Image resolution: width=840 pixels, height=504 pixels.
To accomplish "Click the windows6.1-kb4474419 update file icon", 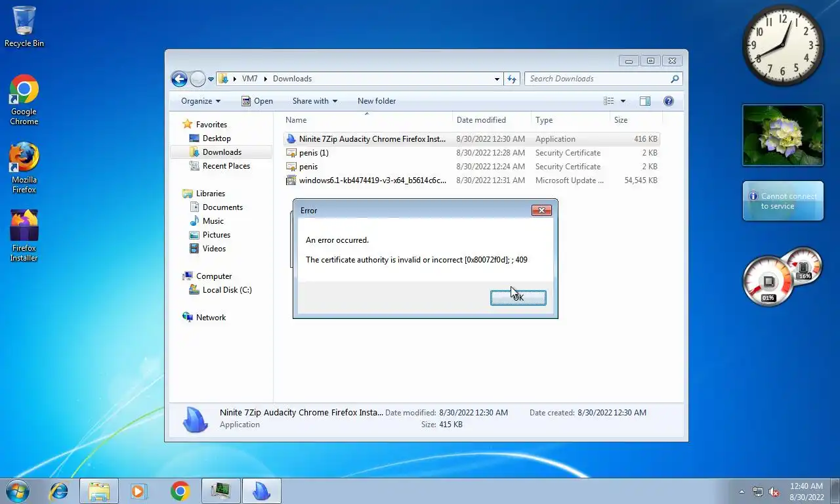I will tap(291, 180).
